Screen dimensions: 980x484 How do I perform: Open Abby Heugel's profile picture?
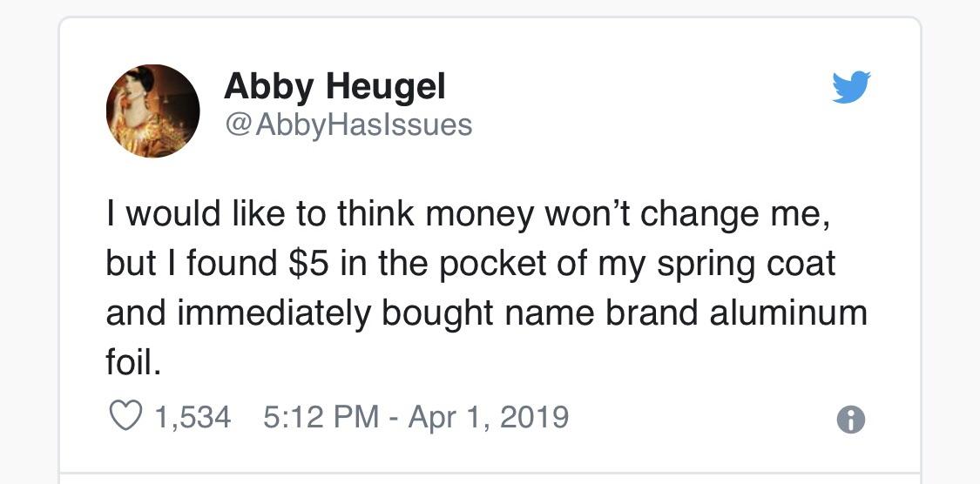point(153,111)
